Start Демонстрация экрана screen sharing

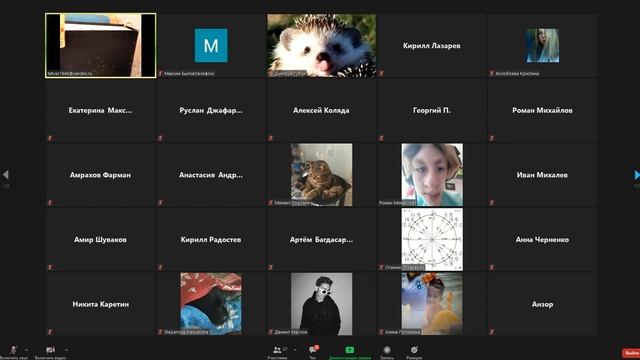pyautogui.click(x=350, y=352)
